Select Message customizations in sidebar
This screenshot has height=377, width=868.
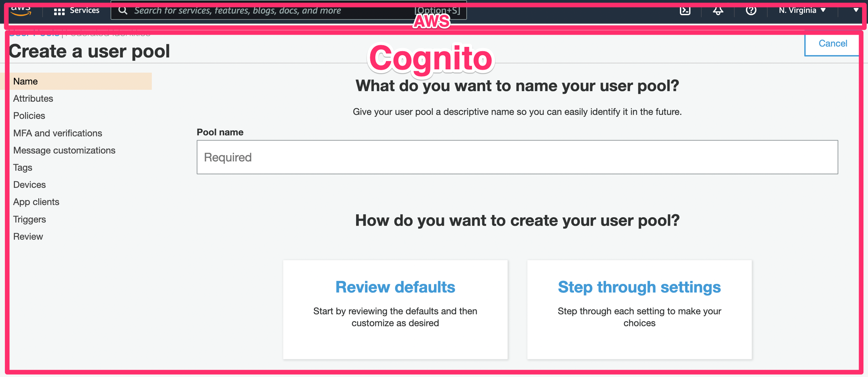pos(64,150)
